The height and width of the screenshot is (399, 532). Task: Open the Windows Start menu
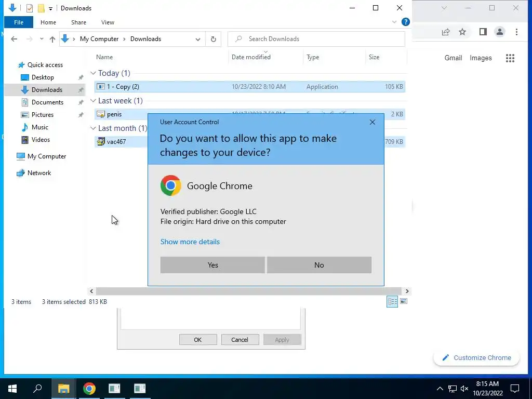point(12,389)
